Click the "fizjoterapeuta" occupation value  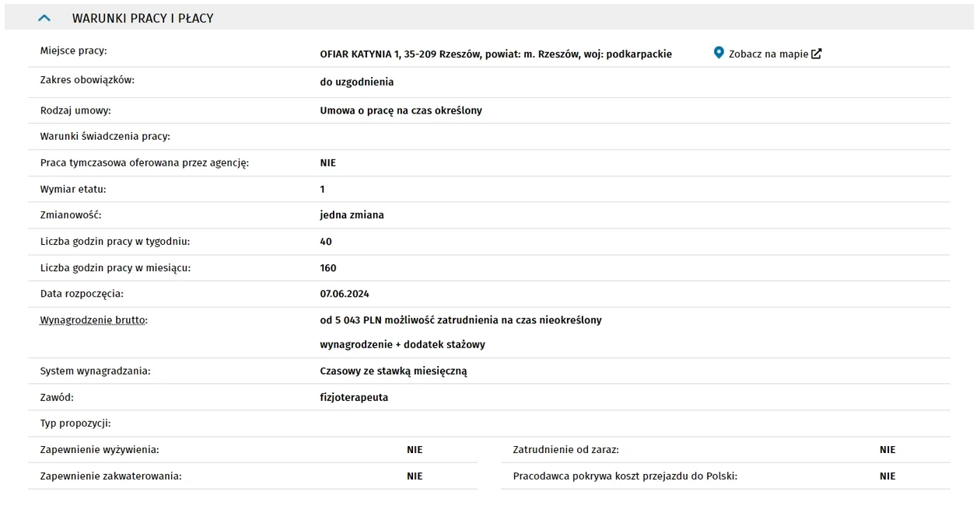point(354,398)
